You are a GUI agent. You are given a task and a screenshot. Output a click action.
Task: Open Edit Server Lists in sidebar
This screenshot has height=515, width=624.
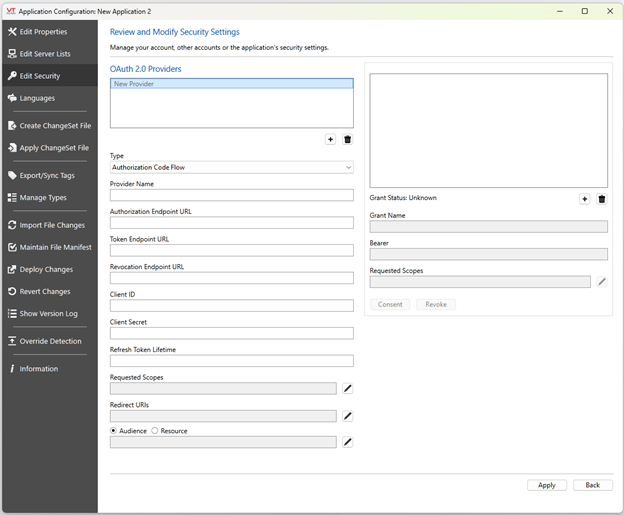pos(45,54)
